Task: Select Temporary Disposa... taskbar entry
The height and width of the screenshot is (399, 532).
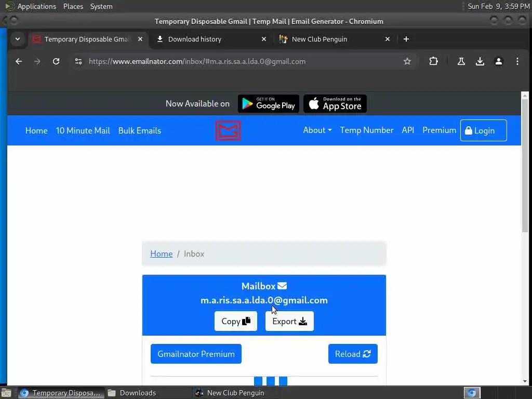Action: coord(61,393)
